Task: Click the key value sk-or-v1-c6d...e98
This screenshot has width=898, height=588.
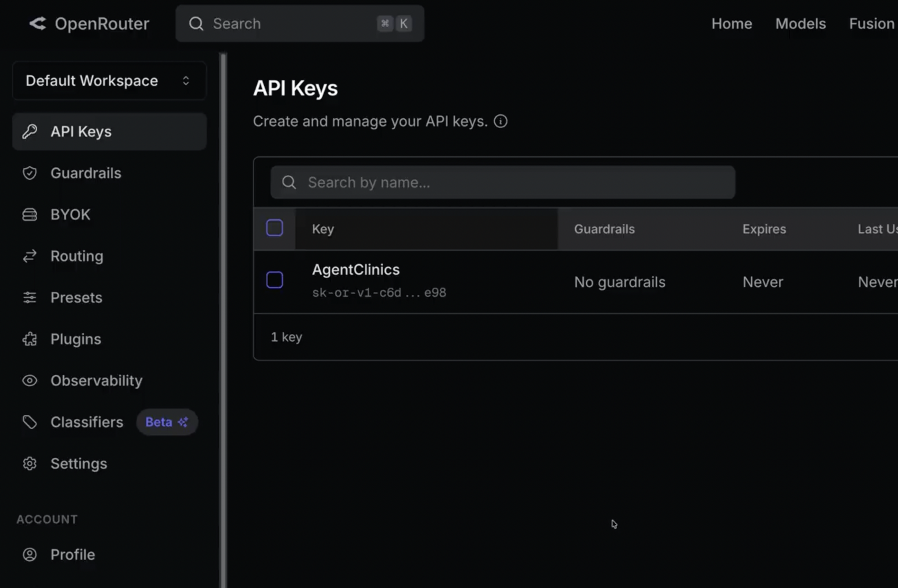Action: tap(379, 293)
